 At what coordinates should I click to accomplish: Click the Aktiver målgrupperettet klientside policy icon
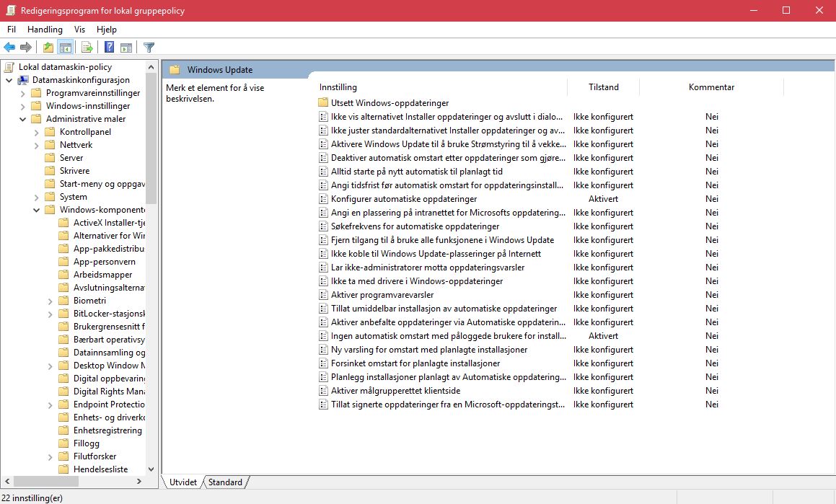pos(323,391)
